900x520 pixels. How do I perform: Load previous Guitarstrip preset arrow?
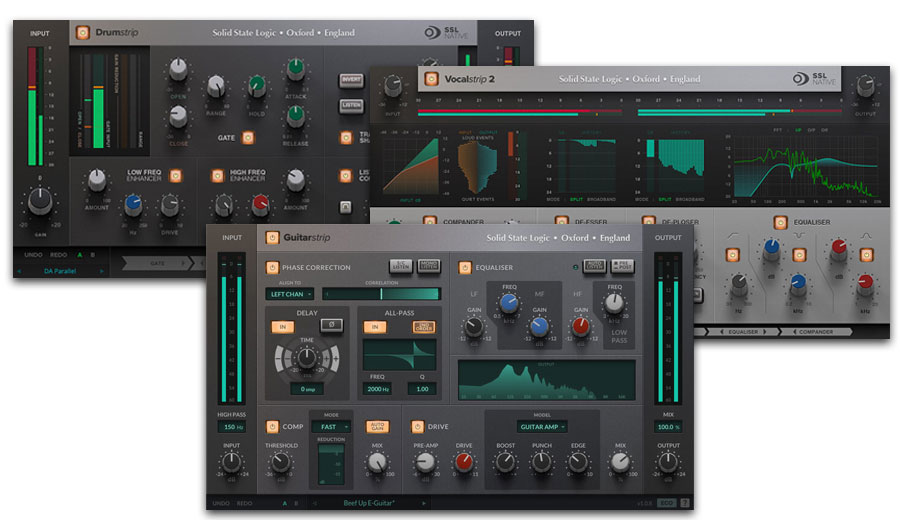pyautogui.click(x=315, y=503)
